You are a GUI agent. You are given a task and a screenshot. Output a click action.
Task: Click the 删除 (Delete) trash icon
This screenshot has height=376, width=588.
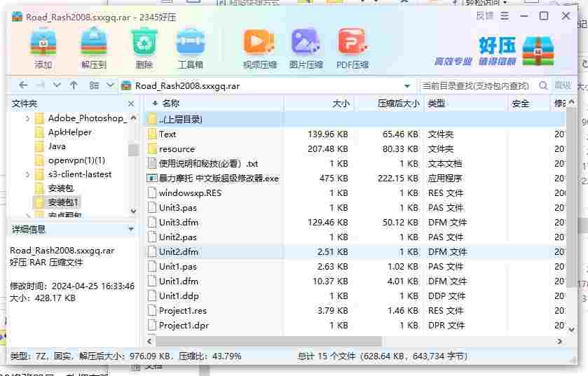click(144, 48)
